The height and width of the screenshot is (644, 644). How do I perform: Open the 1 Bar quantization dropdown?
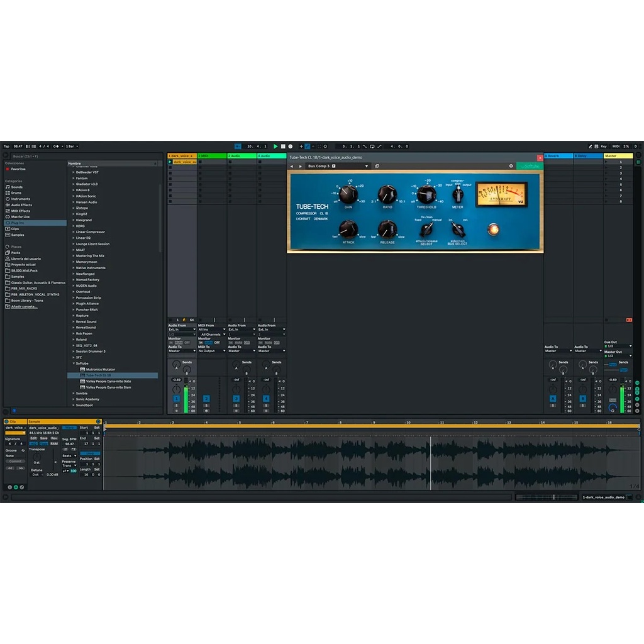[72, 146]
